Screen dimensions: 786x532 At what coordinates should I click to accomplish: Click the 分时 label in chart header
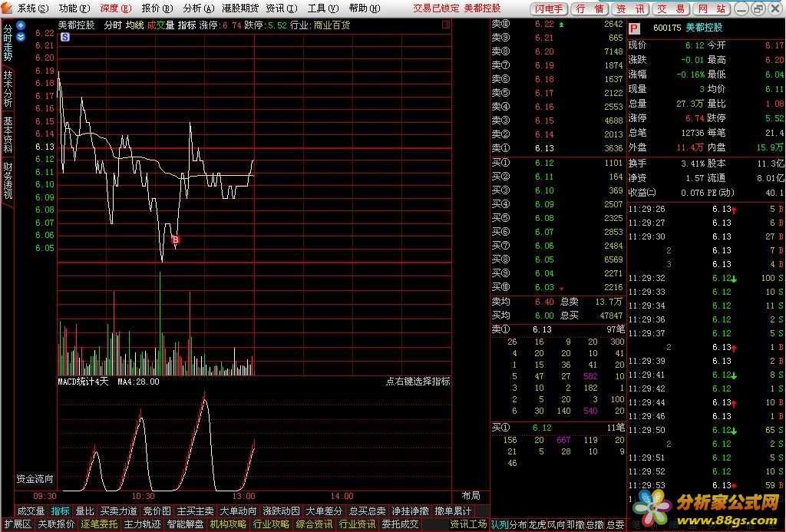(113, 25)
